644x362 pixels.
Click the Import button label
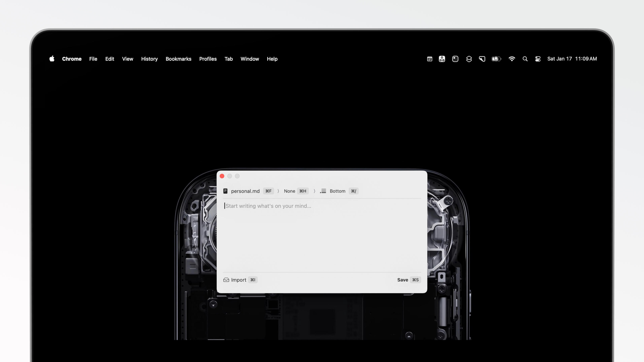point(239,280)
